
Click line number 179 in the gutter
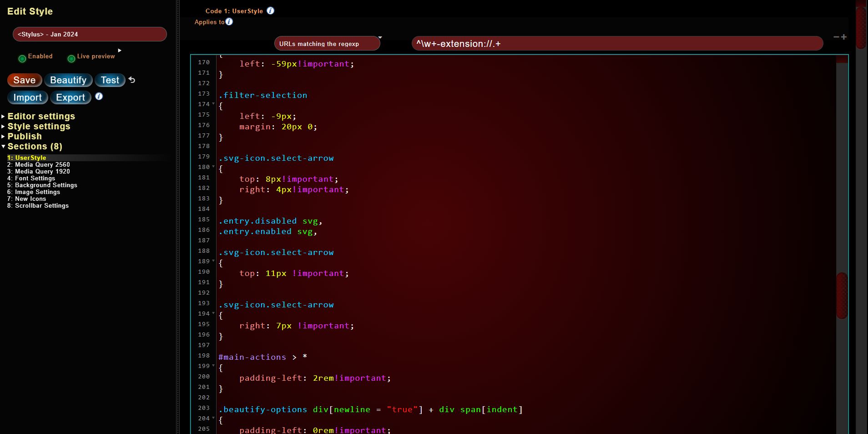pos(204,156)
